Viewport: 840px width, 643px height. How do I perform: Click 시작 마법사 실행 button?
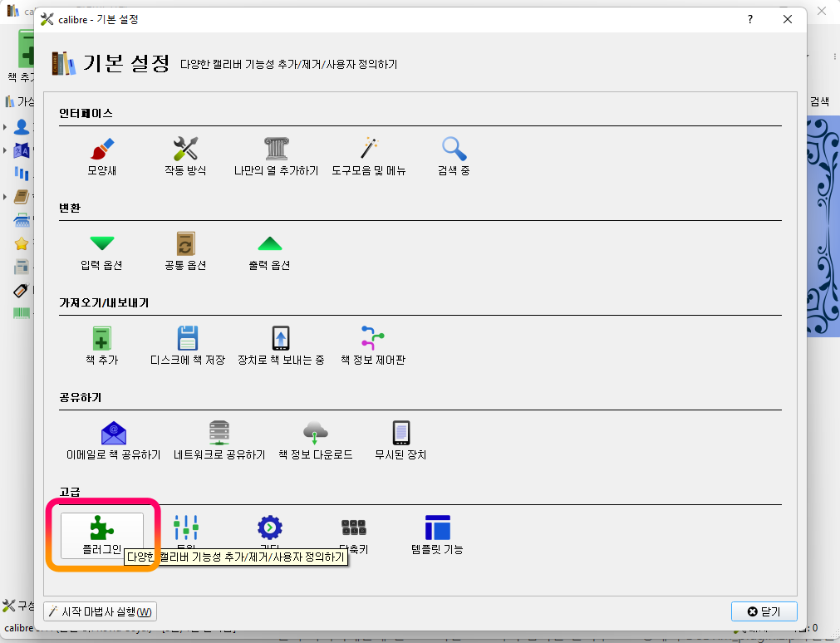[101, 611]
